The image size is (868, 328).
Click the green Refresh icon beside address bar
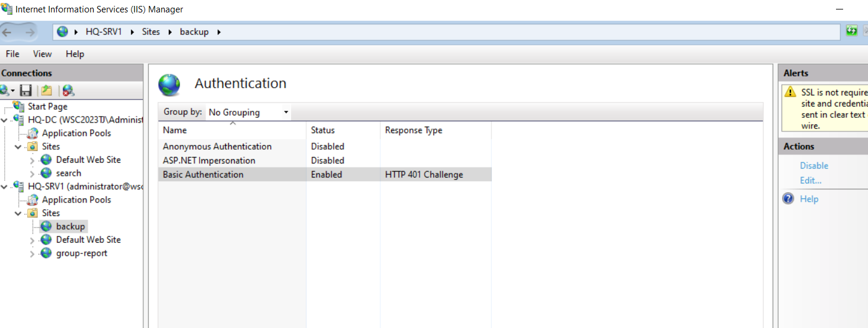[x=852, y=31]
